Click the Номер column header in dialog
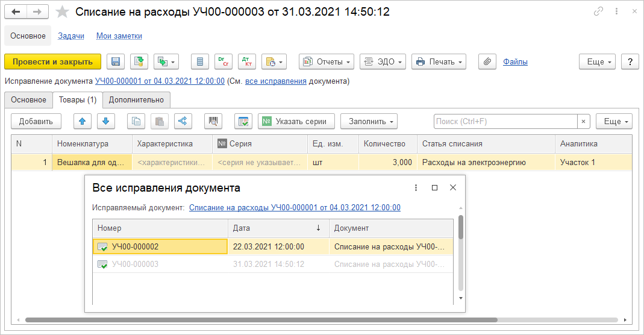Image resolution: width=644 pixels, height=335 pixels. (160, 228)
